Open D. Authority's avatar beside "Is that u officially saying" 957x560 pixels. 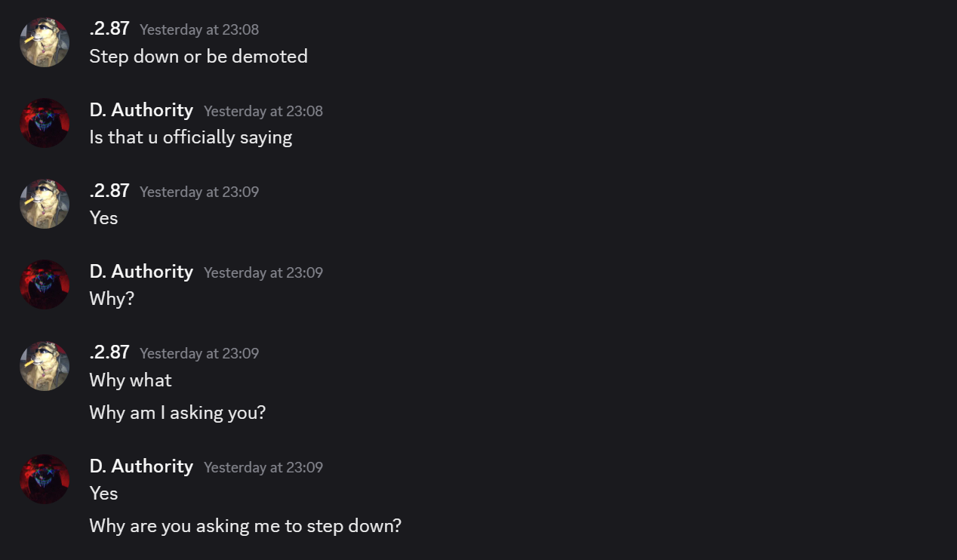tap(45, 123)
